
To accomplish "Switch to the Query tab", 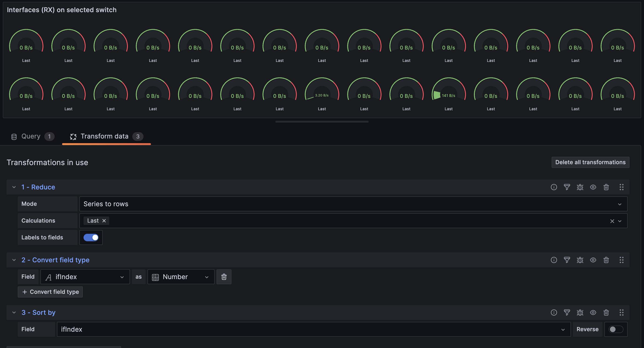I will click(x=31, y=136).
